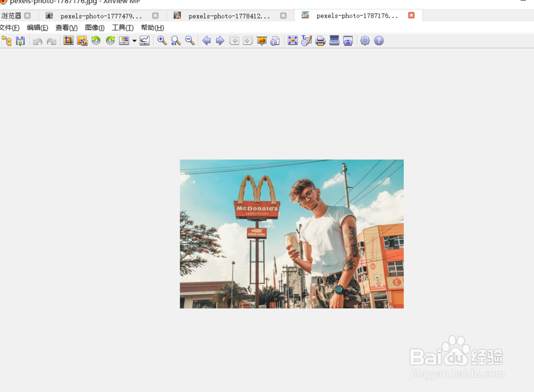
Task: Print the image with printer icon
Action: point(320,41)
